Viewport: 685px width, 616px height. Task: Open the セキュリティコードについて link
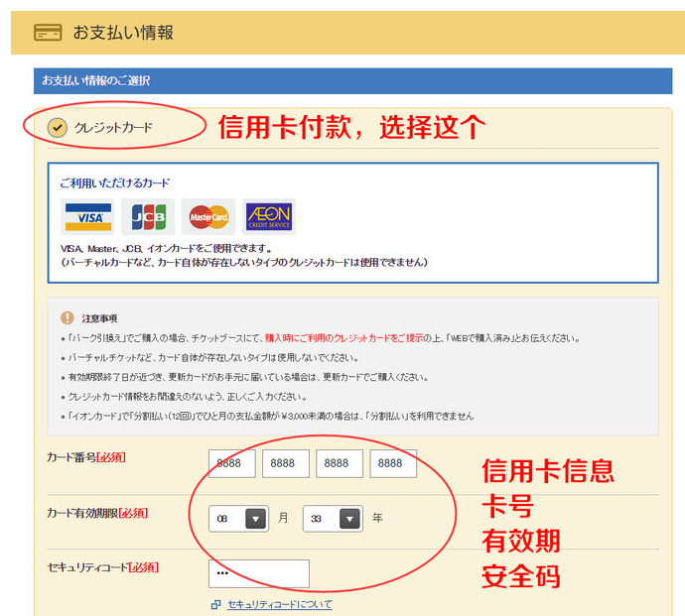pyautogui.click(x=280, y=605)
